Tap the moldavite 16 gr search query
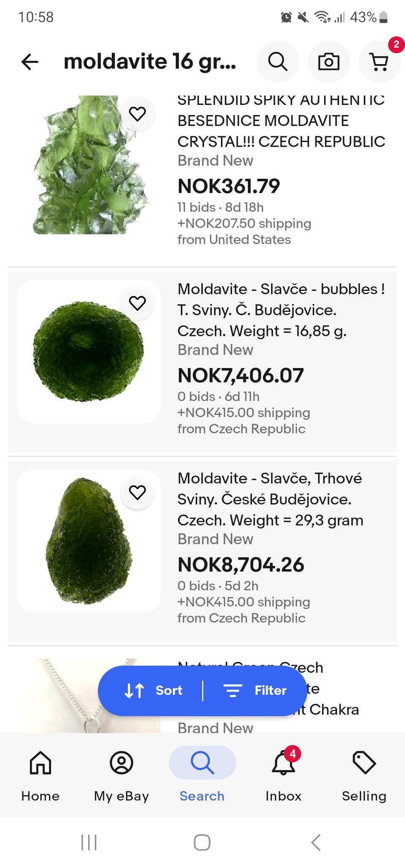Screen dimensions: 405x868 point(150,62)
